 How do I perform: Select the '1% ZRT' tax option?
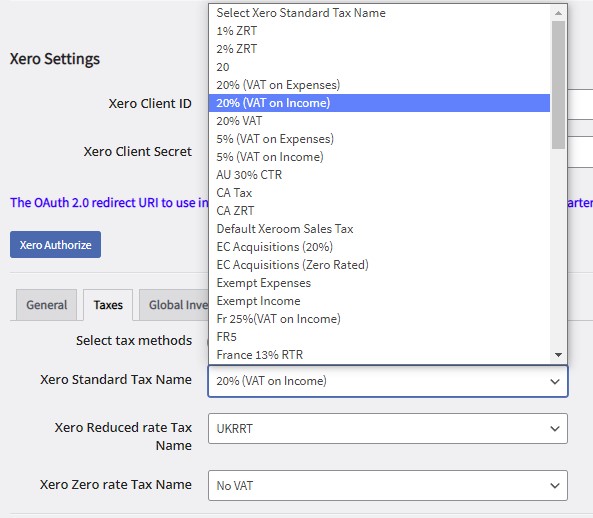[379, 31]
